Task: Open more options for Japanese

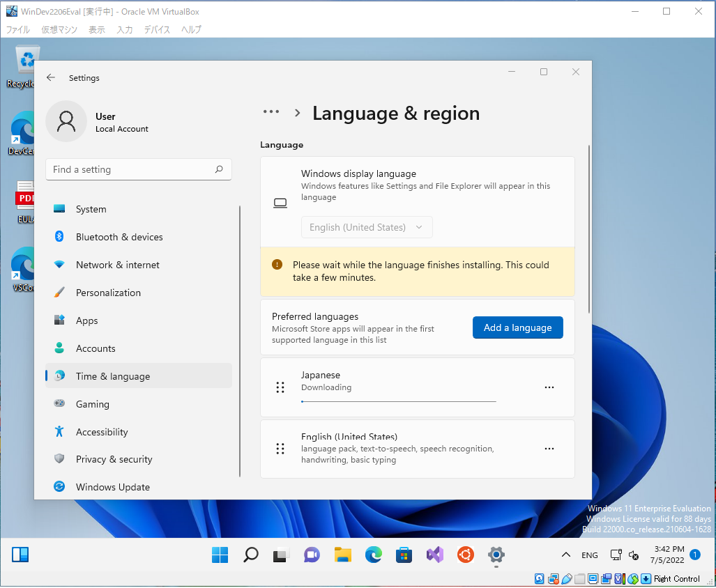Action: [549, 387]
